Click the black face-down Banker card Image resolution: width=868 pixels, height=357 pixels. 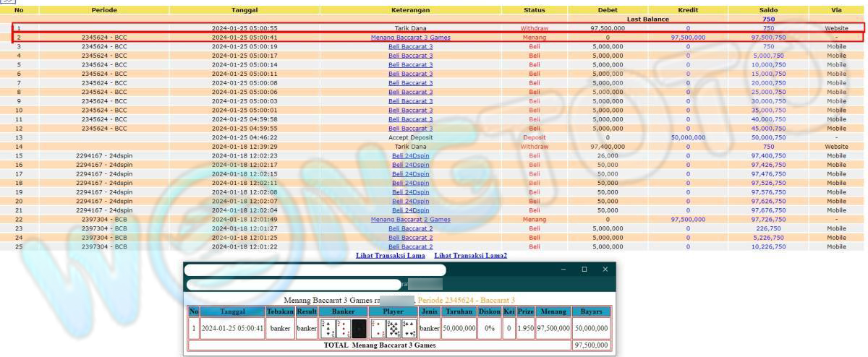coord(359,329)
